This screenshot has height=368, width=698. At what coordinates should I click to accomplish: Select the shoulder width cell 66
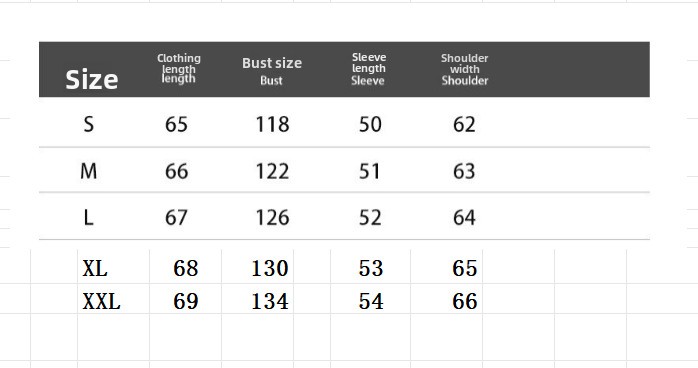446,301
